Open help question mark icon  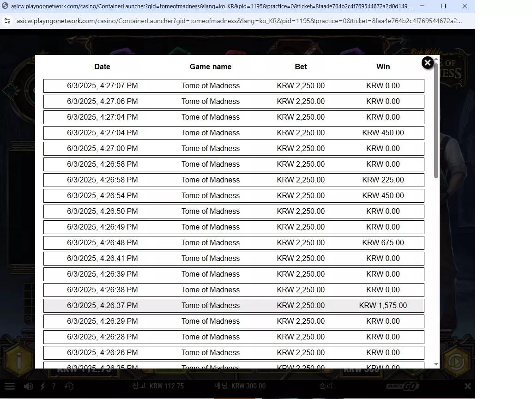(54, 386)
